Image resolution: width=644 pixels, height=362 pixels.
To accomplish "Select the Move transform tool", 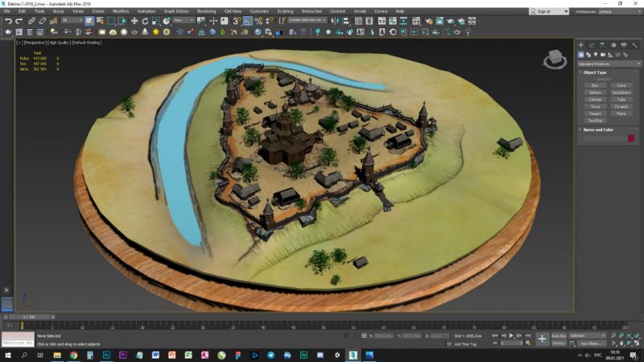I will pyautogui.click(x=134, y=21).
